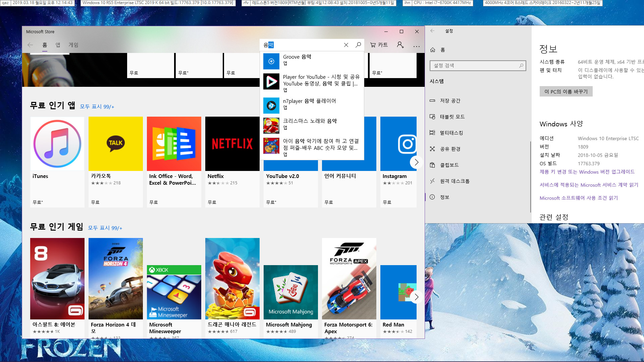Open the Instagram app tile

point(398,162)
